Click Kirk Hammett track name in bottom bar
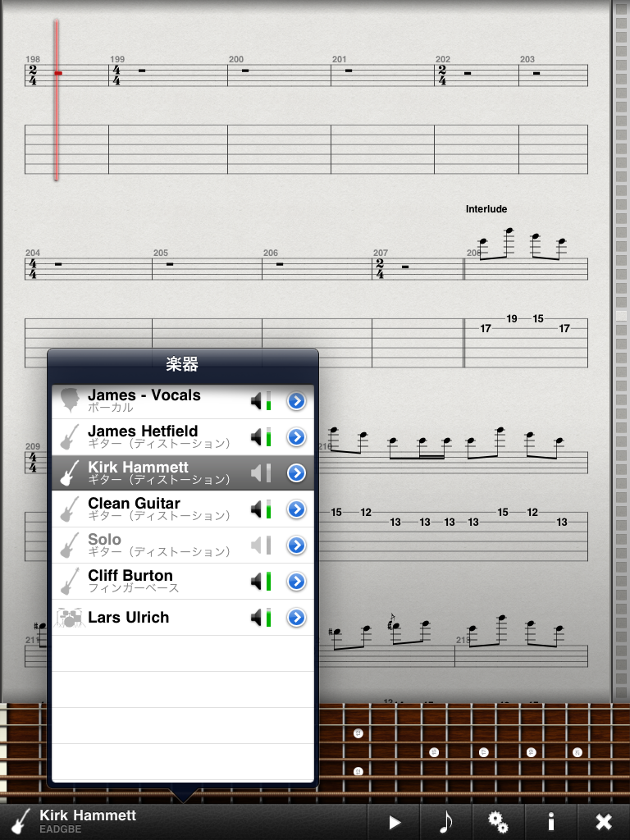Image resolution: width=630 pixels, height=840 pixels. pyautogui.click(x=88, y=815)
